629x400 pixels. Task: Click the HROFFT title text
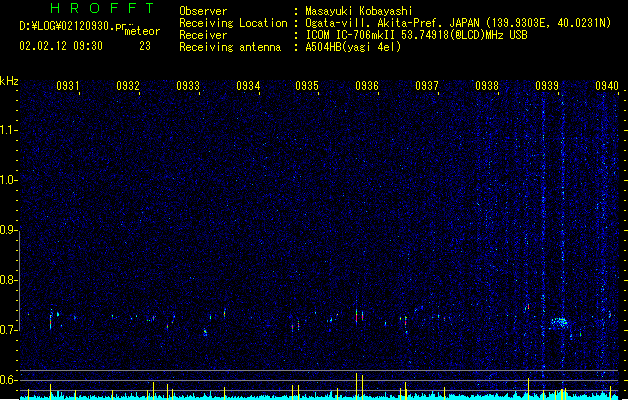102,8
